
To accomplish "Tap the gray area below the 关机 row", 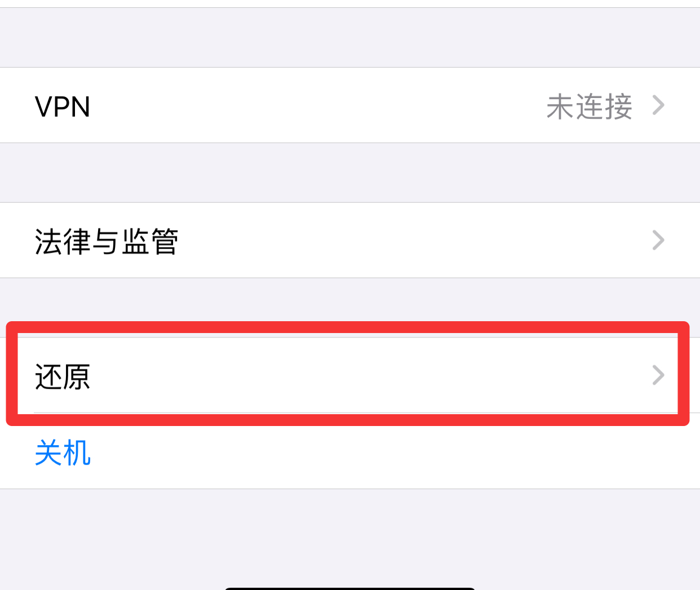I will click(x=350, y=535).
